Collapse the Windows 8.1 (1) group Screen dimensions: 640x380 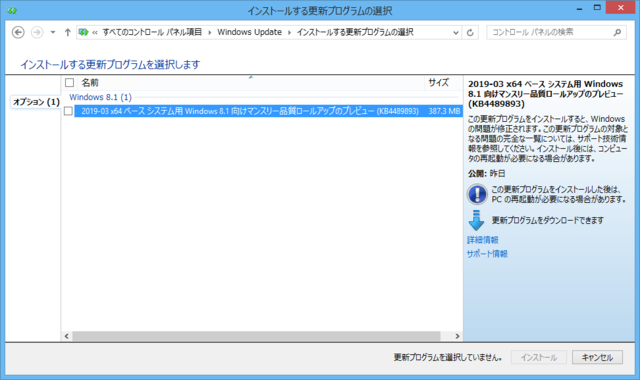tap(100, 97)
